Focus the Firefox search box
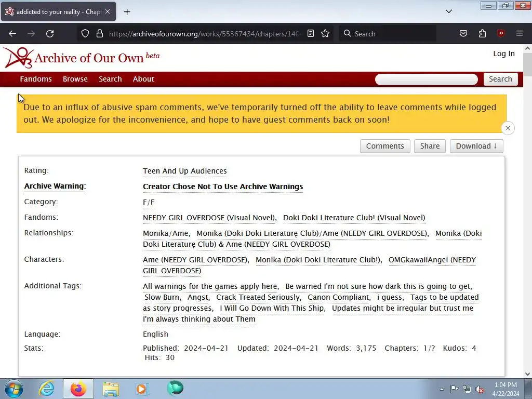This screenshot has height=399, width=532. tap(388, 34)
